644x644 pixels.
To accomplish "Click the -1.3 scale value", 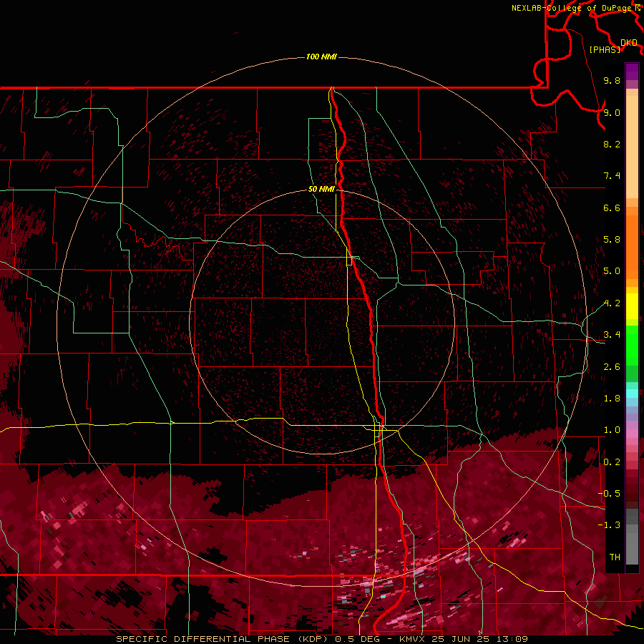I will 609,525.
